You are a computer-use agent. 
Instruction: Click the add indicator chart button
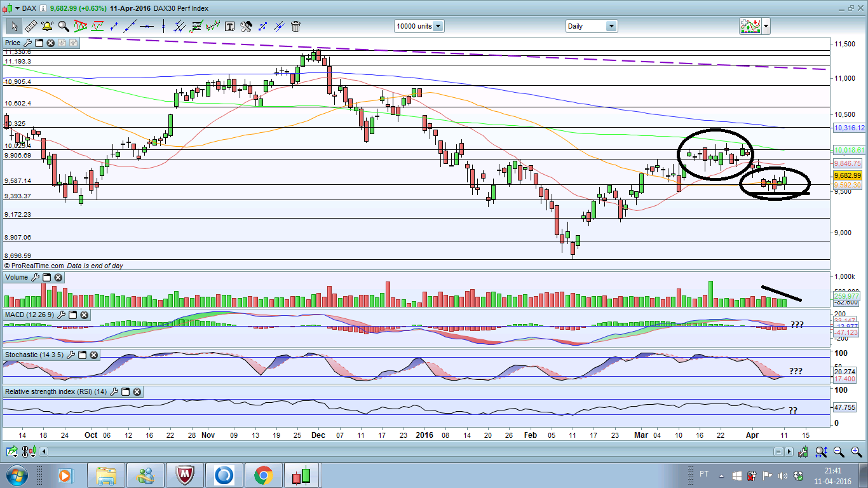(x=750, y=26)
